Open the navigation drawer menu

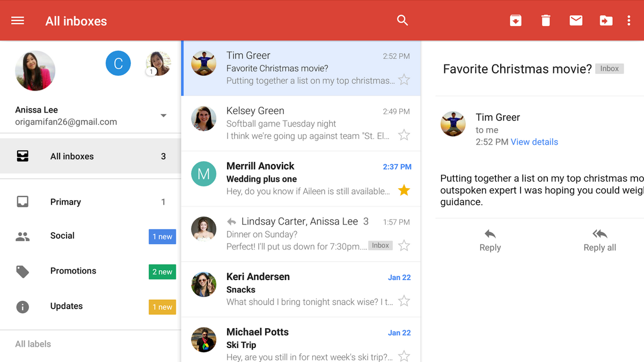(x=18, y=20)
